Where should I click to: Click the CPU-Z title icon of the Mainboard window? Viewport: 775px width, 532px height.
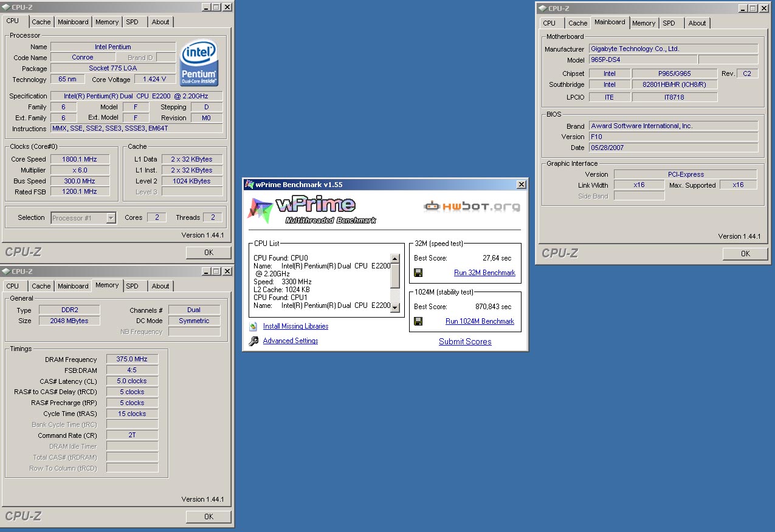click(543, 9)
